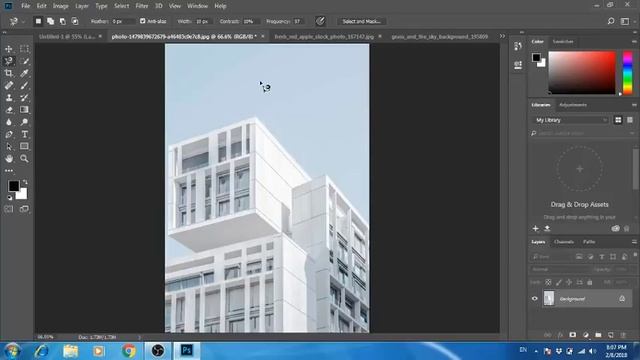Select the Move tool
The height and width of the screenshot is (360, 640).
(x=9, y=49)
